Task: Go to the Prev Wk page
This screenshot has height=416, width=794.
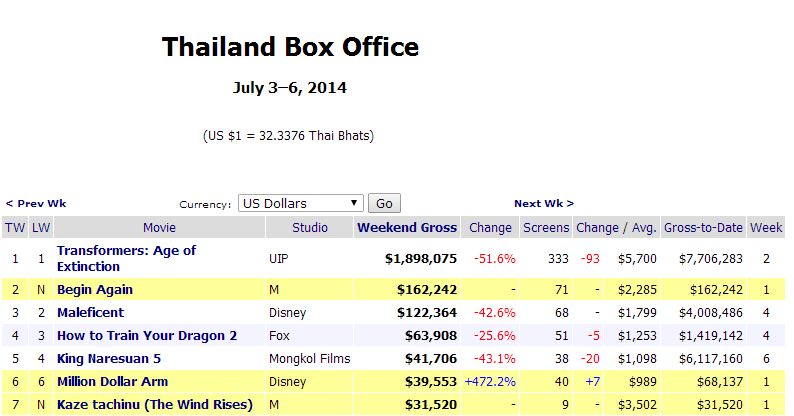Action: tap(36, 203)
